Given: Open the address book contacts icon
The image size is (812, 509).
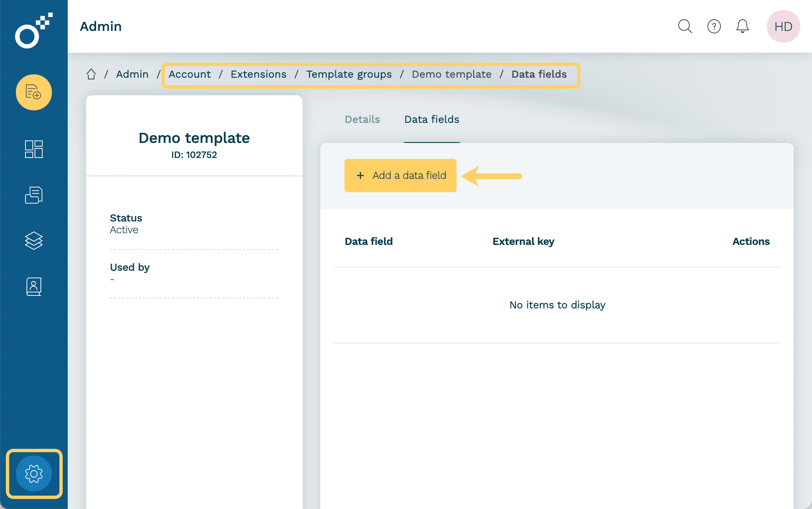Looking at the screenshot, I should click(33, 287).
